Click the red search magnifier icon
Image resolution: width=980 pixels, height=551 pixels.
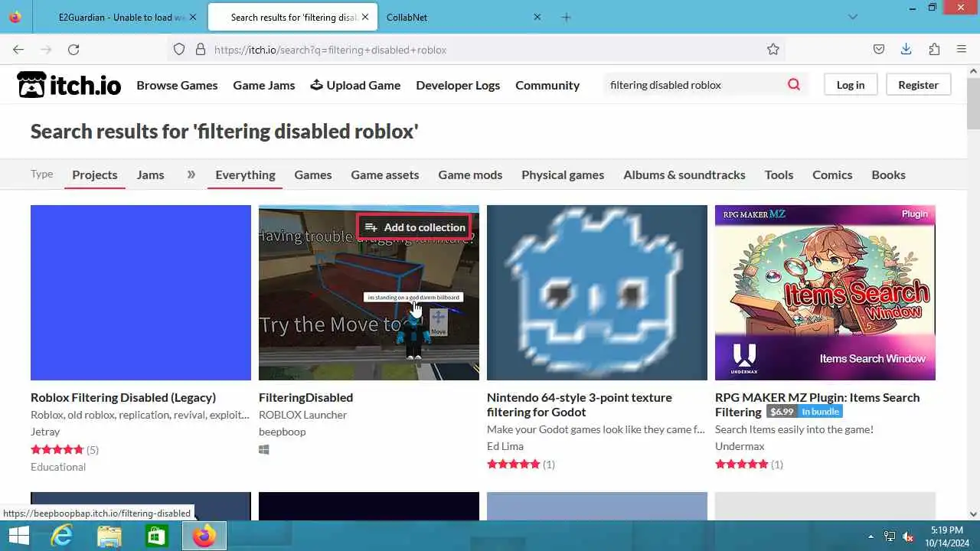[x=794, y=85]
